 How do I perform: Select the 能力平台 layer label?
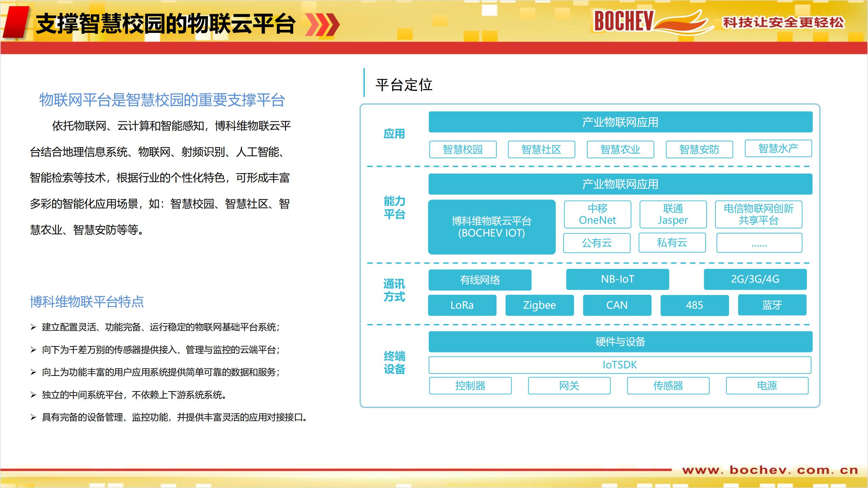(x=394, y=208)
